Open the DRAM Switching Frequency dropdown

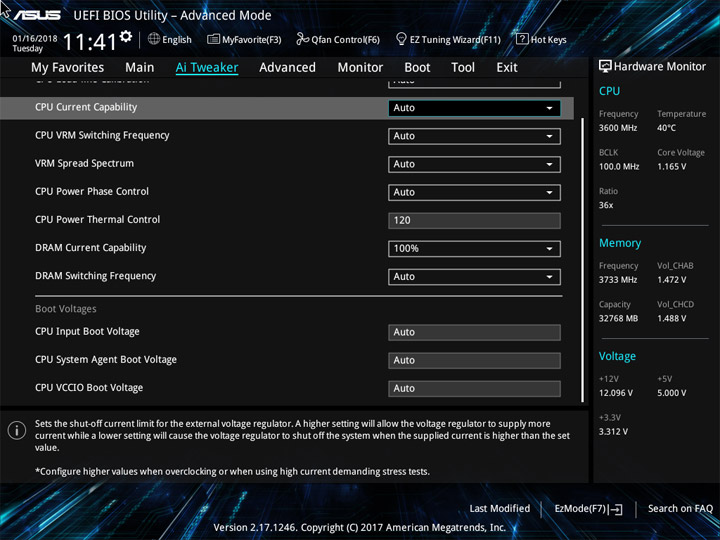[474, 277]
